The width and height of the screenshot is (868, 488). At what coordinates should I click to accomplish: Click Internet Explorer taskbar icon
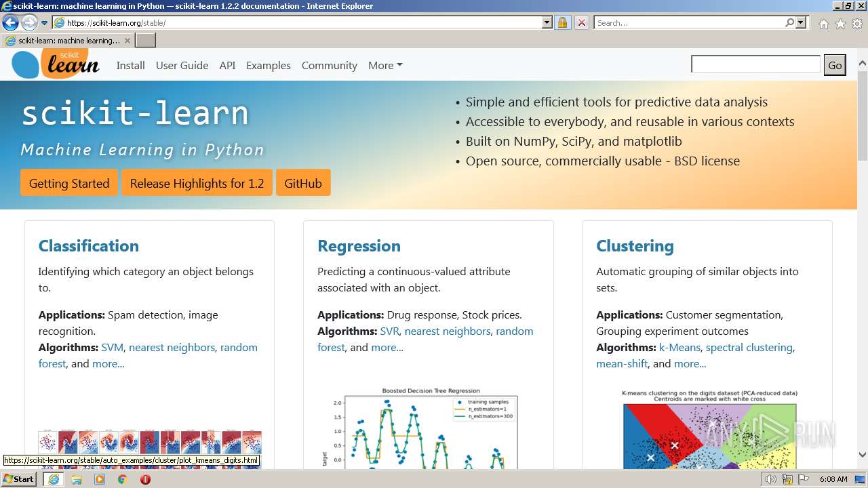point(54,479)
